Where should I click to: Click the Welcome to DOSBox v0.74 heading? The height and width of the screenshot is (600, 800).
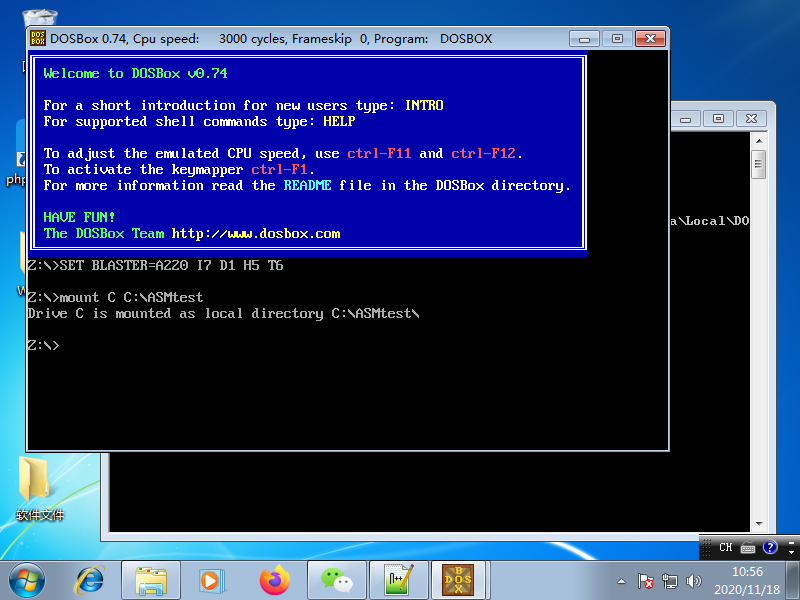coord(136,73)
